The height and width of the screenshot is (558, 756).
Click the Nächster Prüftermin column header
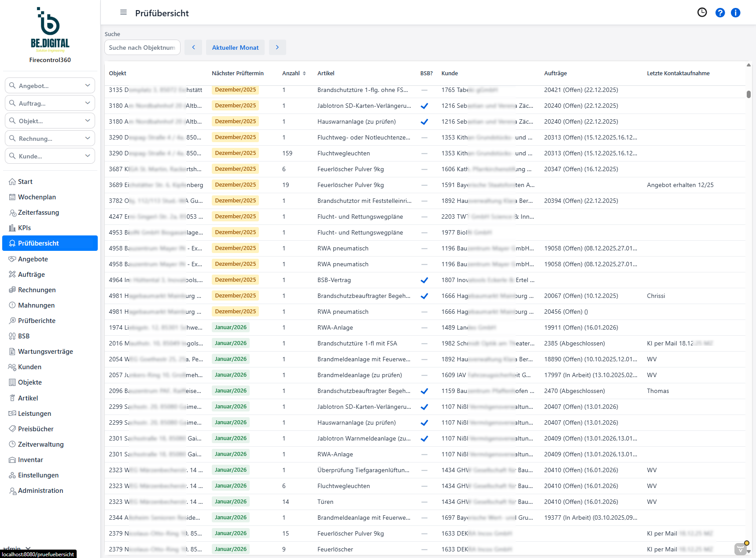pyautogui.click(x=237, y=73)
